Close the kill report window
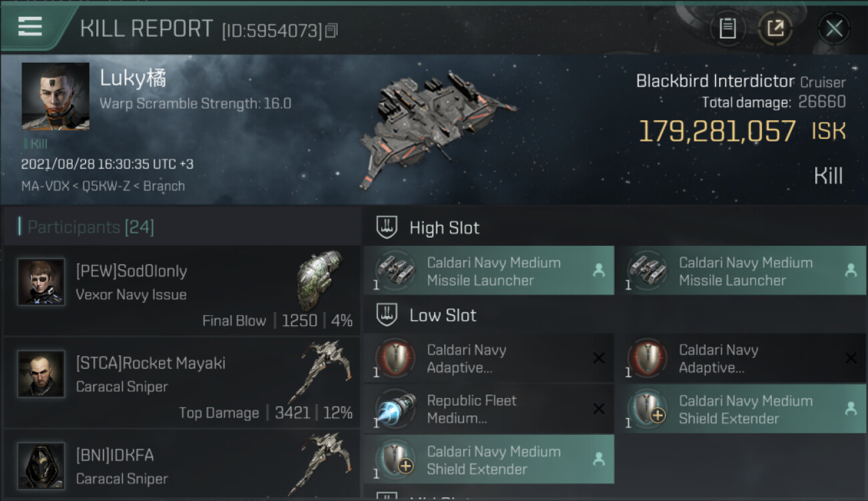The image size is (868, 501). pyautogui.click(x=833, y=28)
